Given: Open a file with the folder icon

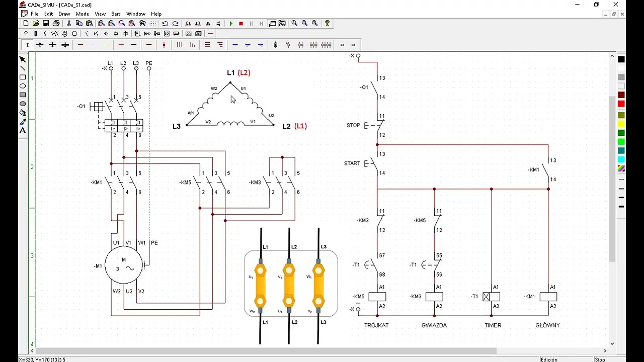Looking at the screenshot, I should point(36,24).
